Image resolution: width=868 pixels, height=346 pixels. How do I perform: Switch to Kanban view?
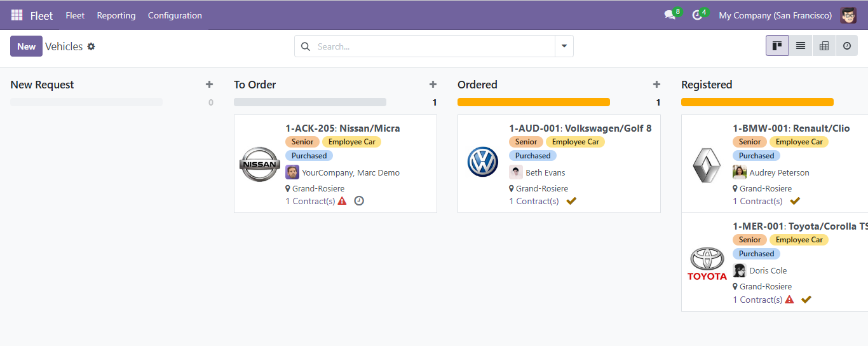tap(776, 46)
